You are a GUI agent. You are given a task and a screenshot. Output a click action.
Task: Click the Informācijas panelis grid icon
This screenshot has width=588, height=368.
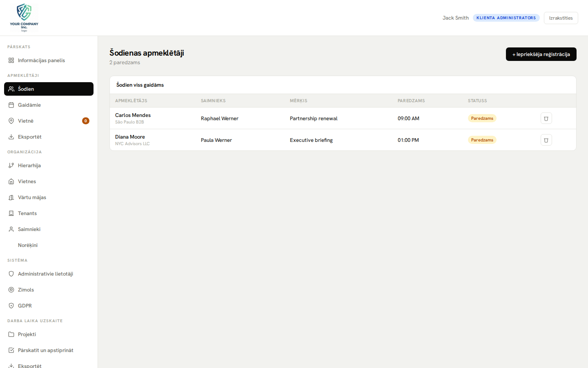tap(11, 61)
